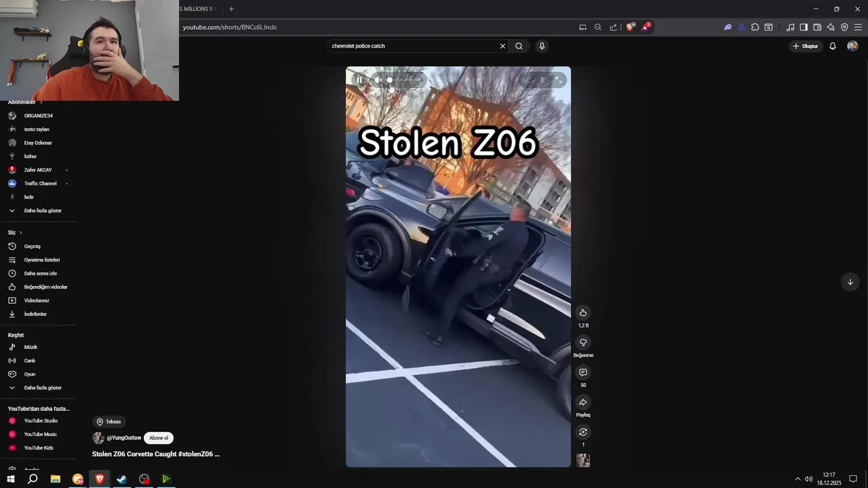This screenshot has width=868, height=488.
Task: Toggle captions on the Shorts player
Action: click(526, 80)
